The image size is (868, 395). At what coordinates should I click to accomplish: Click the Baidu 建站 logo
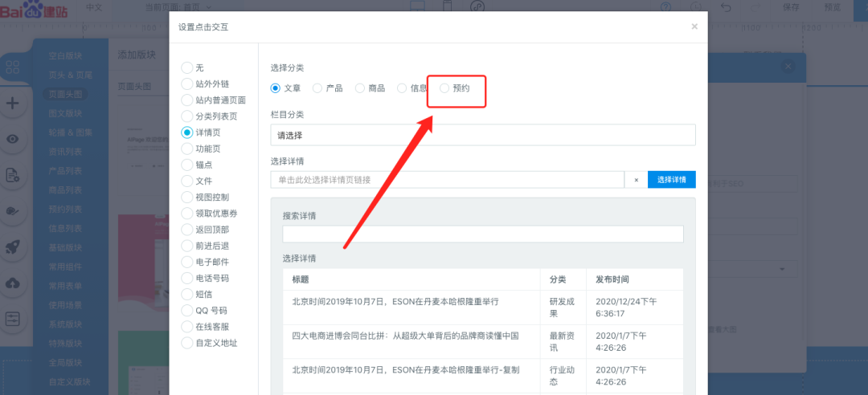[34, 8]
